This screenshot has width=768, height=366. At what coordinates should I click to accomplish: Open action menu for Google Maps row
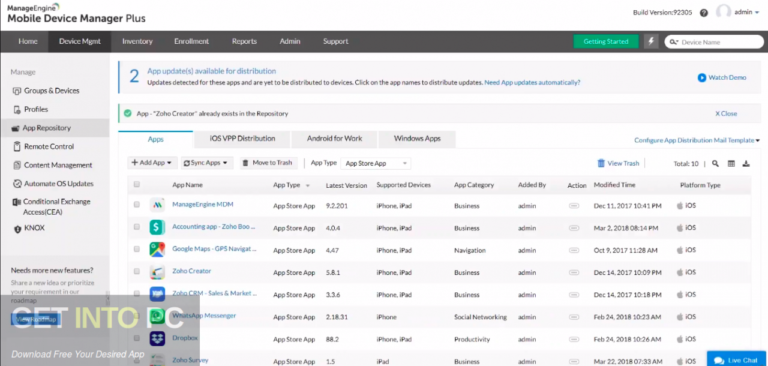click(x=574, y=250)
